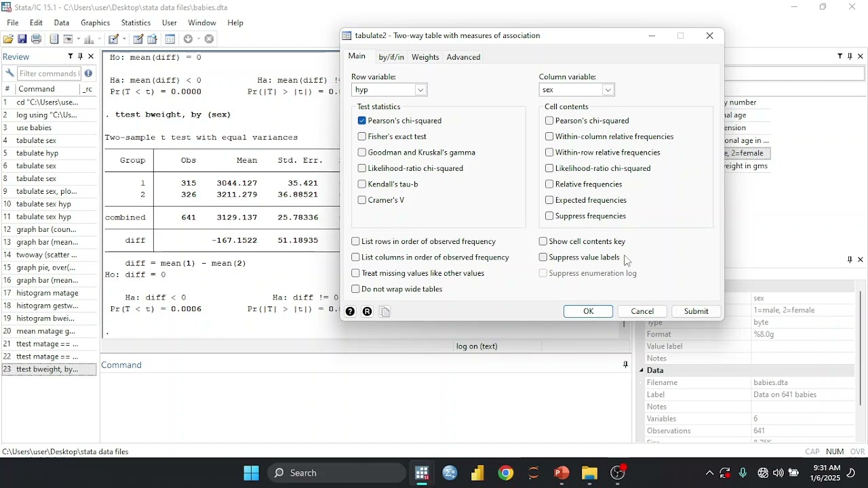868x488 pixels.
Task: Collapse the Data section in Properties
Action: tap(642, 371)
